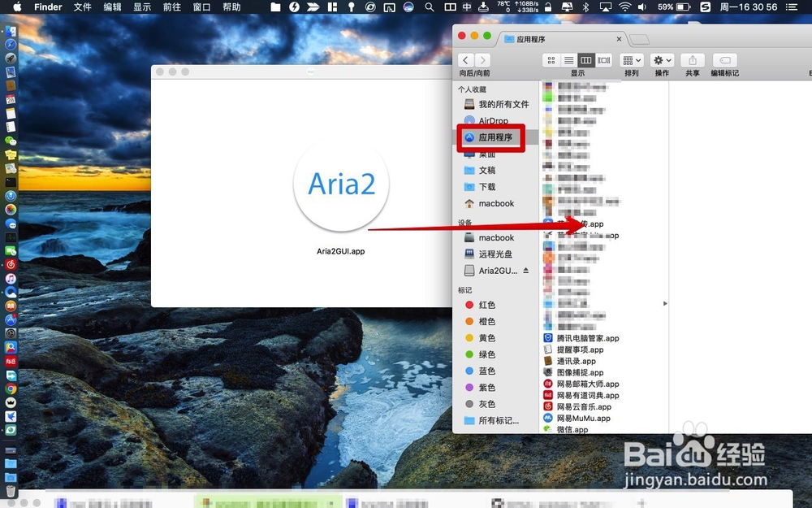This screenshot has height=508, width=812.
Task: Open Calendar from the Dock
Action: point(11,99)
